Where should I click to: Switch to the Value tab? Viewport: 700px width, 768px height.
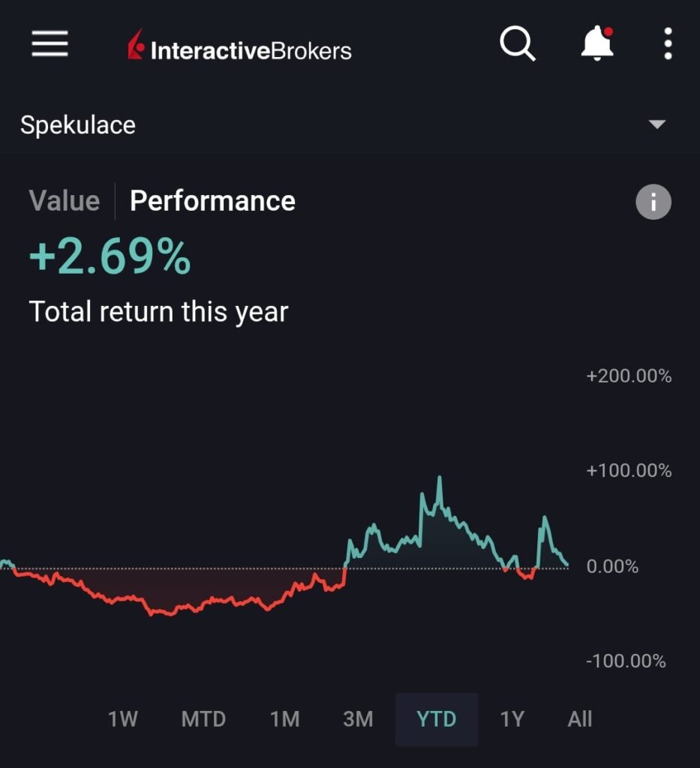click(64, 201)
